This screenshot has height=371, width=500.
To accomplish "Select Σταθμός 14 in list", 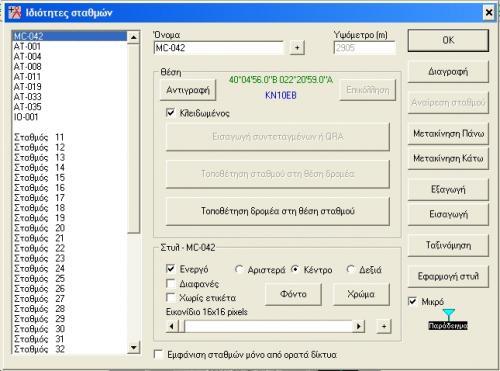I will click(70, 168).
